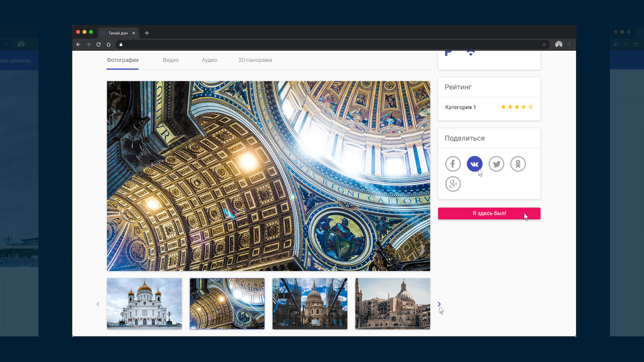Screen dimensions: 644x362
Task: Show previous gallery thumbnails
Action: pyautogui.click(x=98, y=304)
